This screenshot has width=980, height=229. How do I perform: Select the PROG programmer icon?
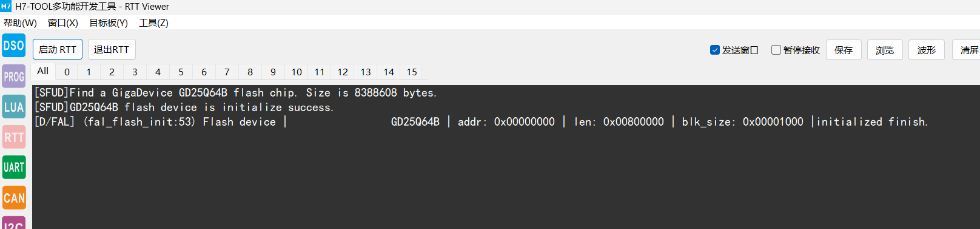(x=14, y=77)
